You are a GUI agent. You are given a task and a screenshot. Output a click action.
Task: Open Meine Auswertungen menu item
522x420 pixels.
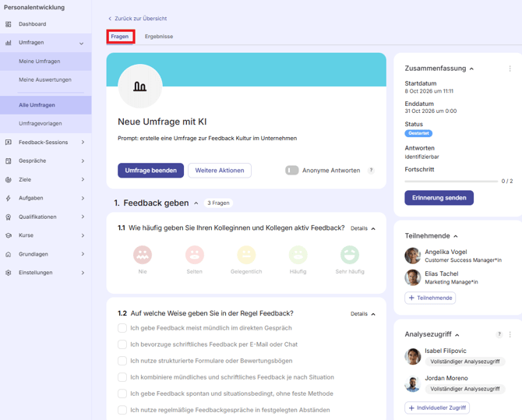pyautogui.click(x=46, y=80)
